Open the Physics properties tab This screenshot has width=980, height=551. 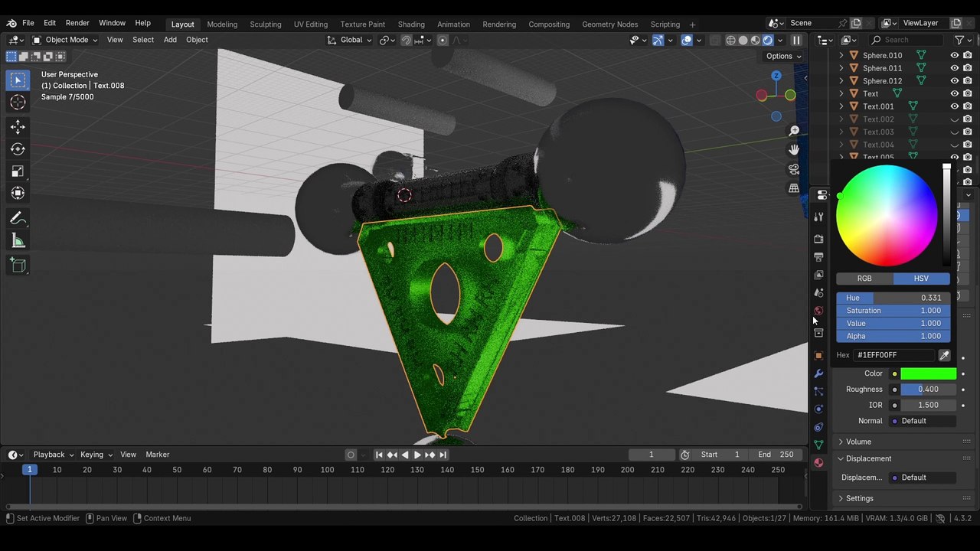point(818,409)
